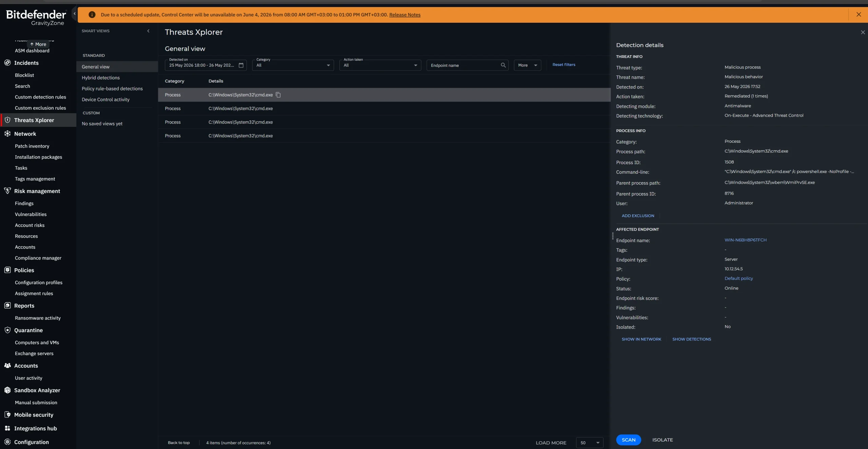
Task: Click the Quarantine shield icon
Action: coord(7,330)
